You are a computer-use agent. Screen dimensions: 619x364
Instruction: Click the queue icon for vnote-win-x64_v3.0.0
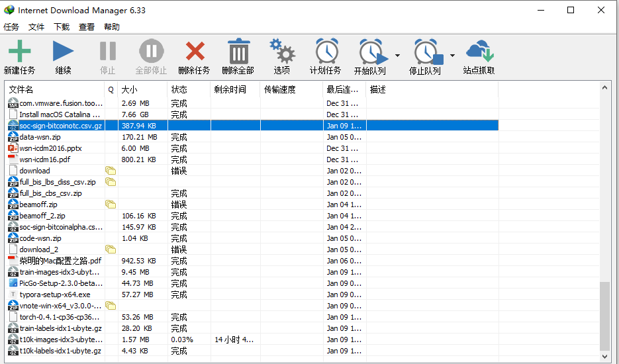[x=111, y=306]
